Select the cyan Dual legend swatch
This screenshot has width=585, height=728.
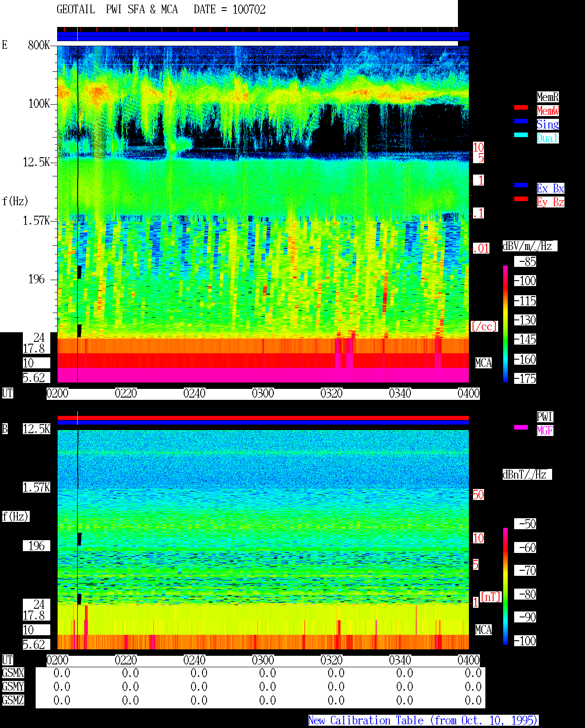pos(521,135)
